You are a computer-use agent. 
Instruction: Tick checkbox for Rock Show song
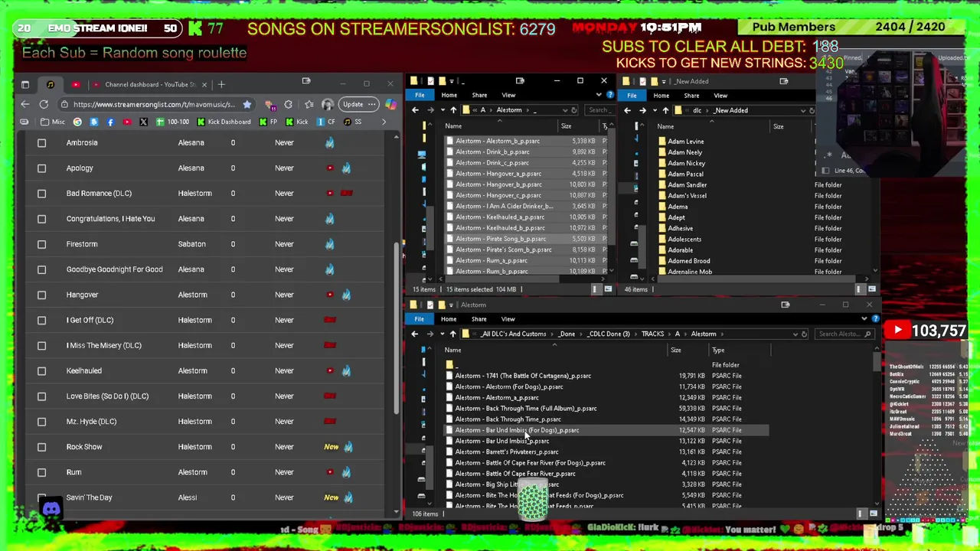click(42, 447)
